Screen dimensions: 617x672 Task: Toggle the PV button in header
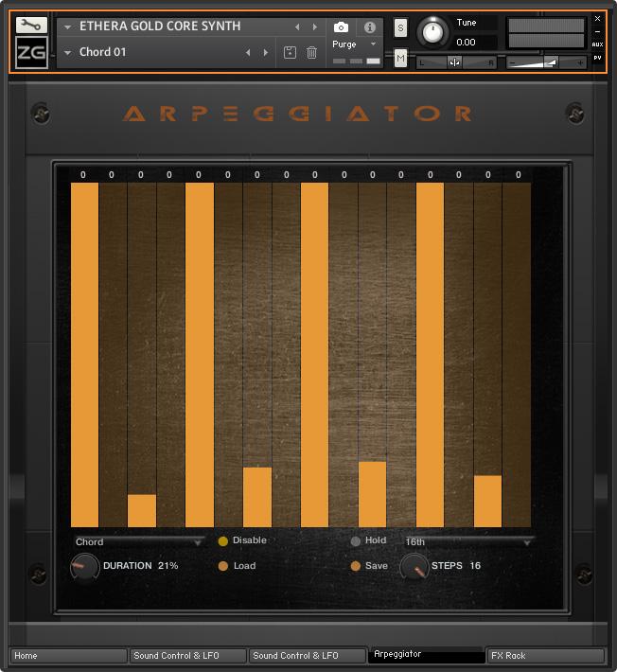pyautogui.click(x=597, y=58)
